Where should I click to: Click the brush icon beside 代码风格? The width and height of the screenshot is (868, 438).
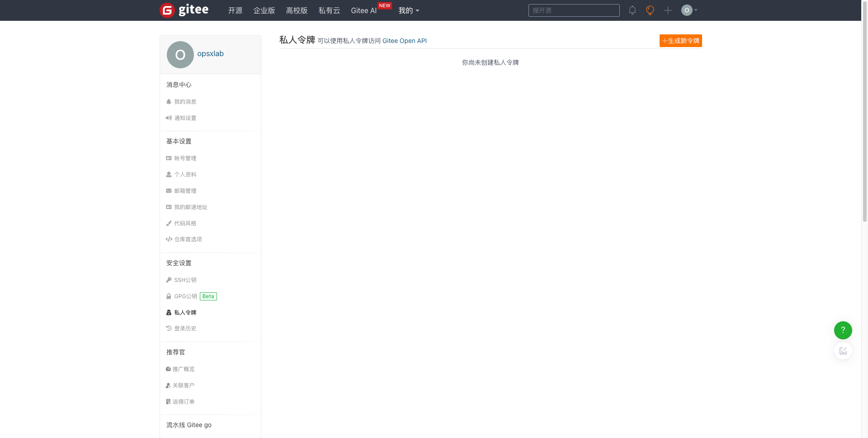[x=169, y=224]
